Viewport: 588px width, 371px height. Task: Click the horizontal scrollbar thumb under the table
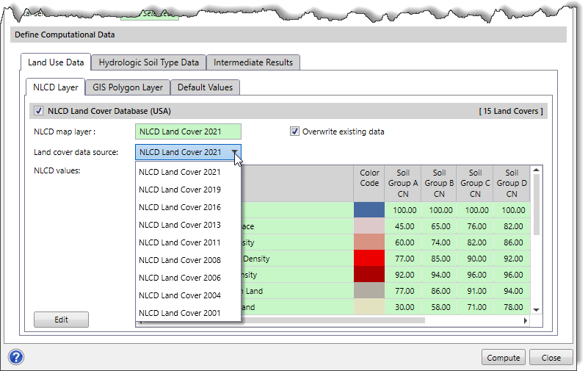(283, 321)
